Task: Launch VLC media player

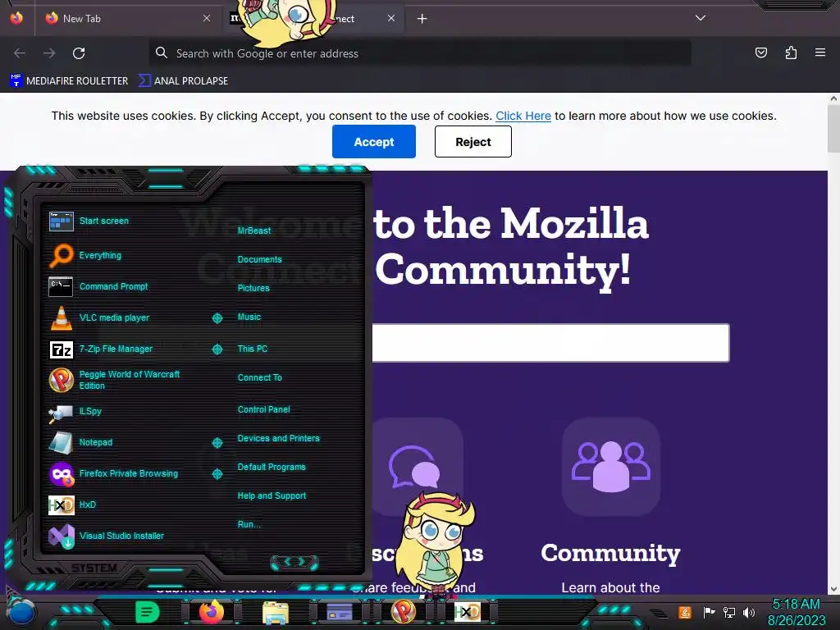Action: point(99,317)
